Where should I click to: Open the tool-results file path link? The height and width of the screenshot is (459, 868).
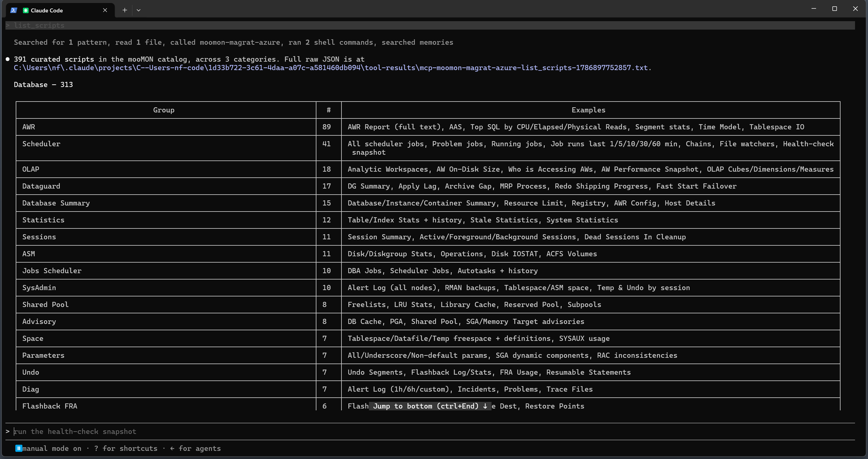tap(330, 67)
